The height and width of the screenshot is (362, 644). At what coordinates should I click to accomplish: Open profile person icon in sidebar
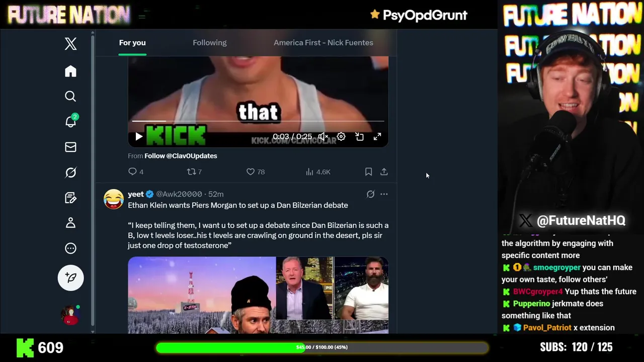70,223
